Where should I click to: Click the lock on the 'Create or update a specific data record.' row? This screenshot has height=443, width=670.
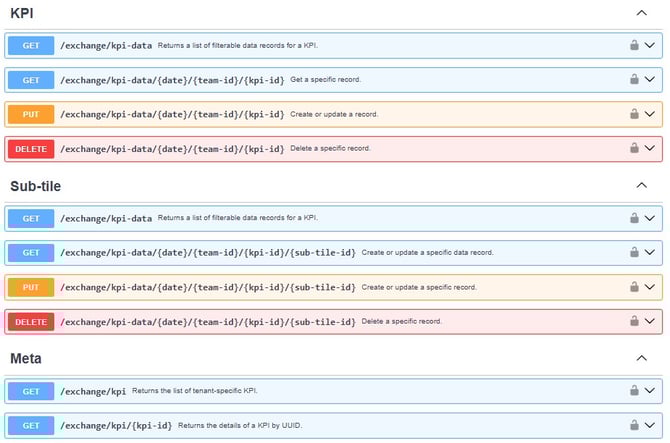[634, 252]
